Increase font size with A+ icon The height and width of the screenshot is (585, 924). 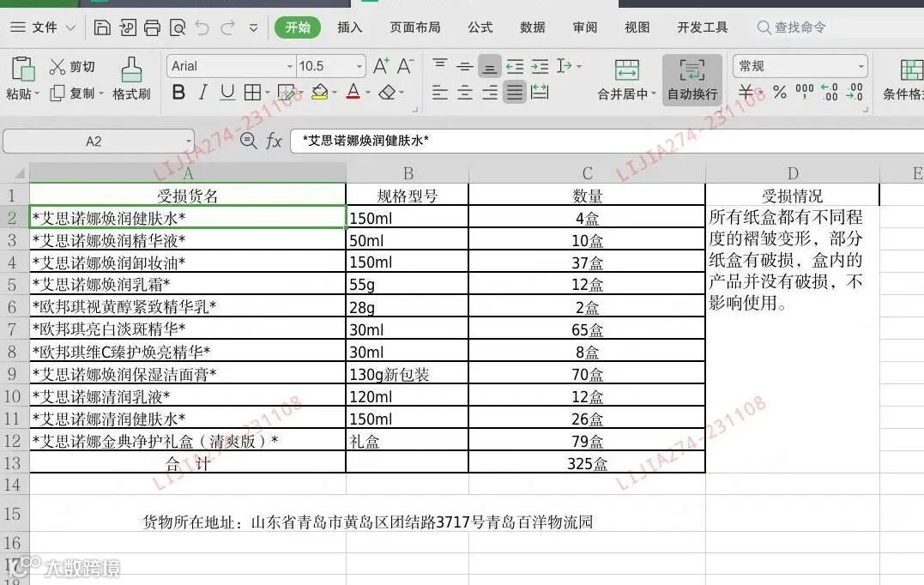pos(381,66)
